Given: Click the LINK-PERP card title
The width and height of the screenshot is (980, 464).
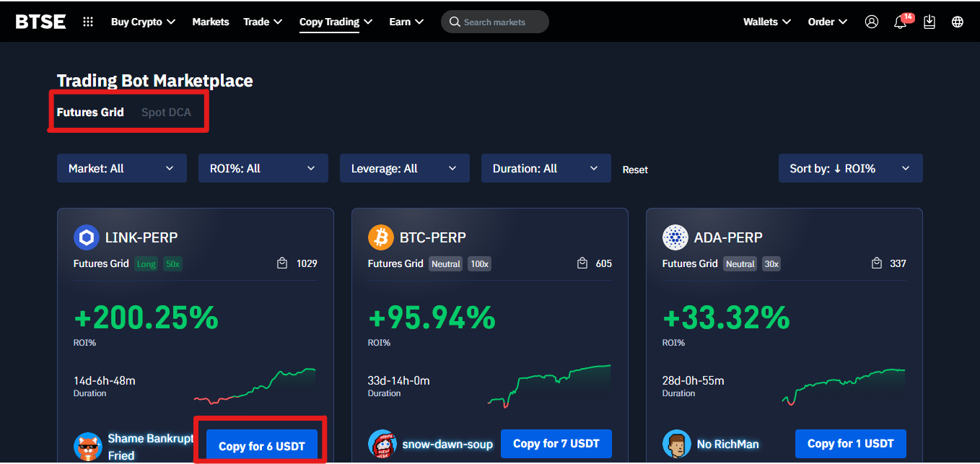Looking at the screenshot, I should click(141, 237).
